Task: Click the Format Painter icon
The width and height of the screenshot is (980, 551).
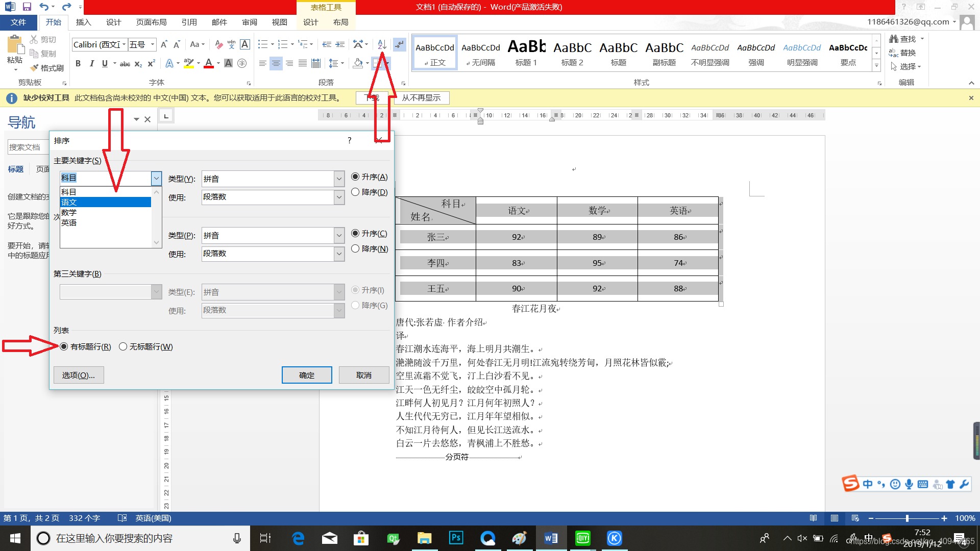Action: [x=35, y=68]
